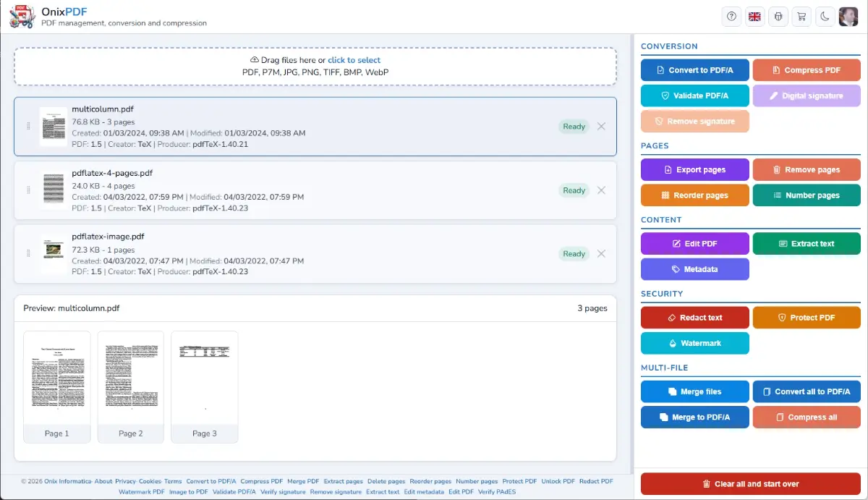Click Clear all and start over
The width and height of the screenshot is (868, 500).
751,484
